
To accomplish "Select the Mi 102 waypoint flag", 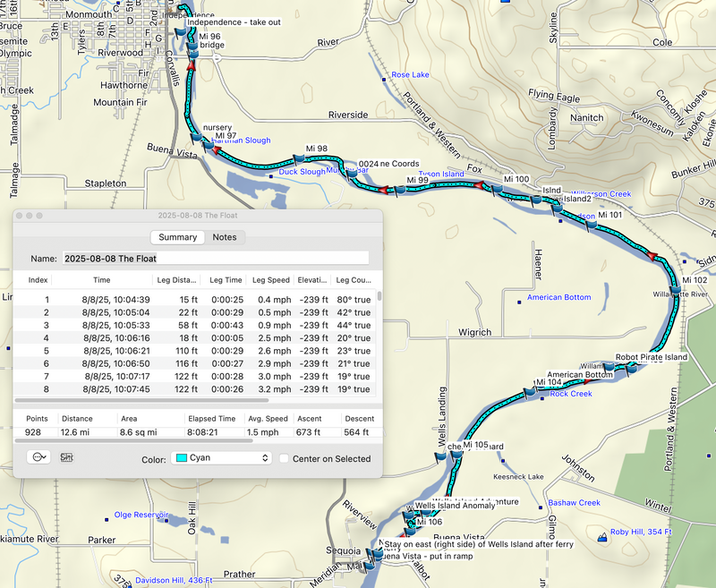I will [x=676, y=289].
